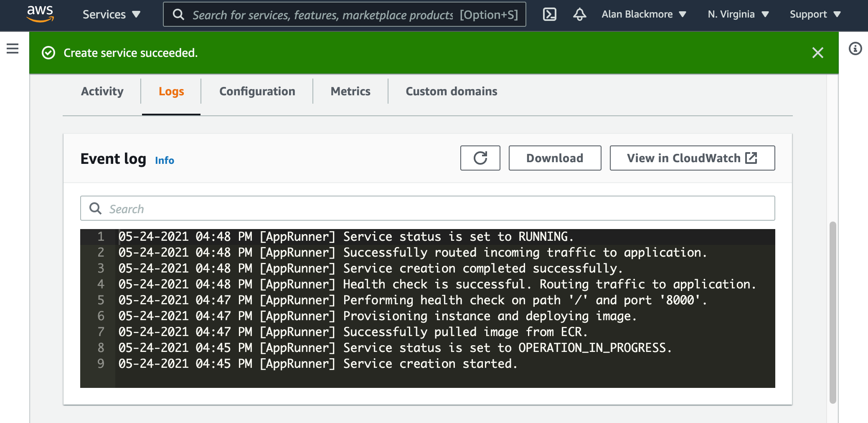
Task: Click line number 9 in log gutter
Action: tap(101, 364)
